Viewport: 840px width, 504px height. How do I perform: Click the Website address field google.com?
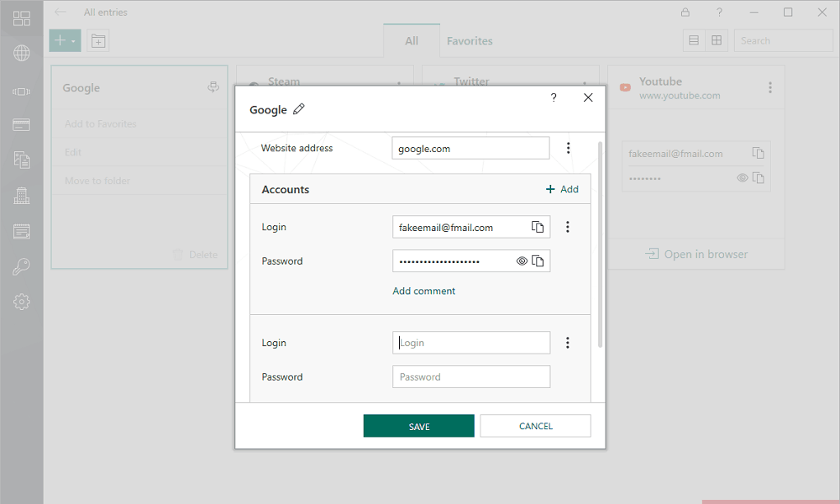(470, 148)
